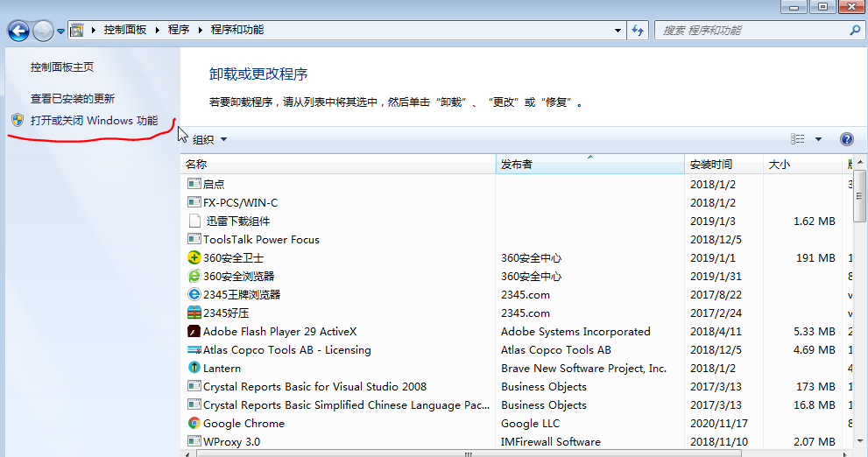The image size is (868, 457).
Task: Click install date 2020/11/17
Action: [718, 423]
